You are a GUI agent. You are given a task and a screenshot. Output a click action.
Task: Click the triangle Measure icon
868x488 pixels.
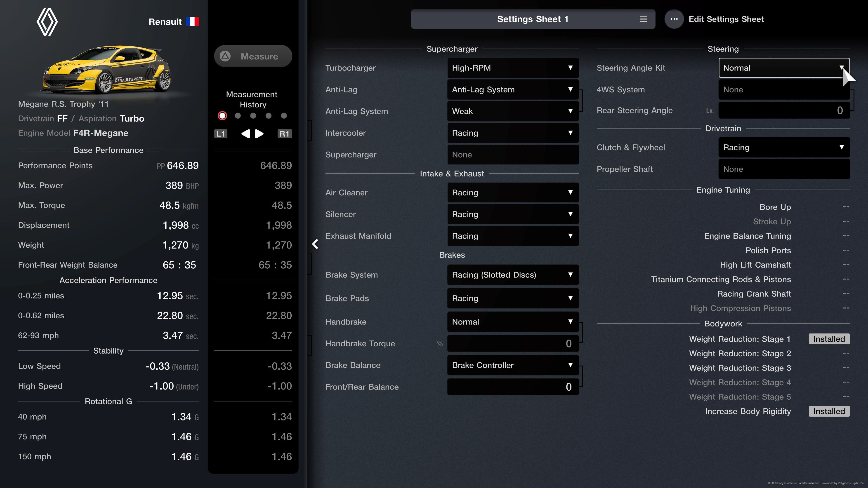pos(225,56)
